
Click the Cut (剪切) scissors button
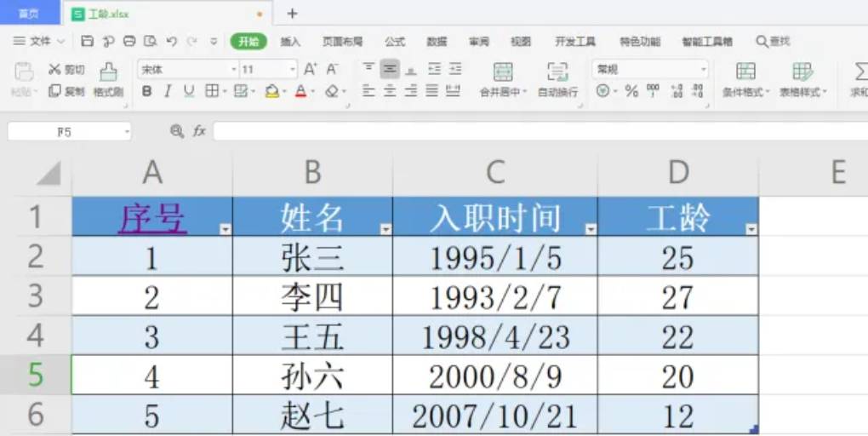pyautogui.click(x=66, y=69)
